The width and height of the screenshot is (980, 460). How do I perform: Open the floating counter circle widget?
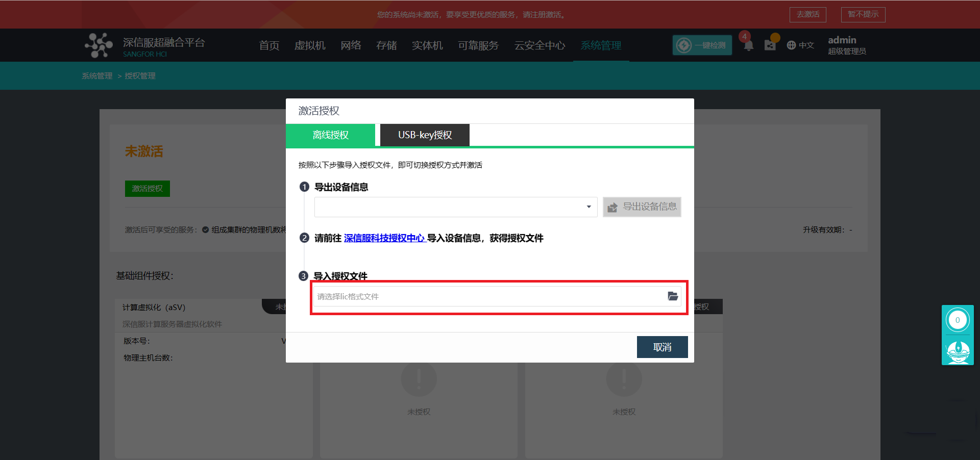[958, 320]
